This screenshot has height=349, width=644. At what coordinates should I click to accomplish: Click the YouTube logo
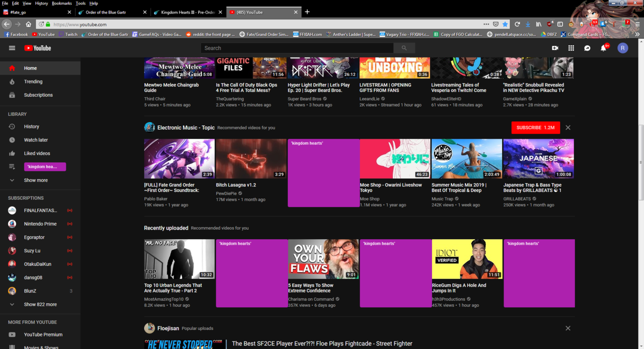pyautogui.click(x=37, y=48)
